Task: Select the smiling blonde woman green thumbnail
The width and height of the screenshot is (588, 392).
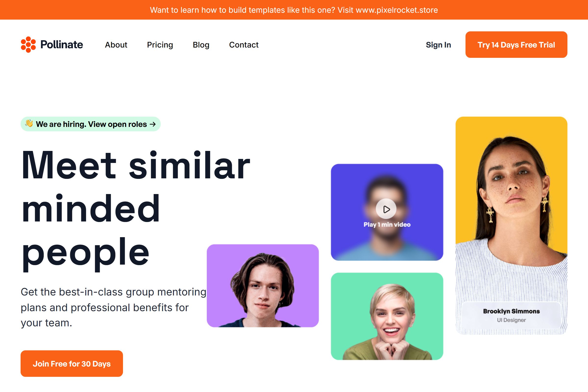Action: [387, 316]
